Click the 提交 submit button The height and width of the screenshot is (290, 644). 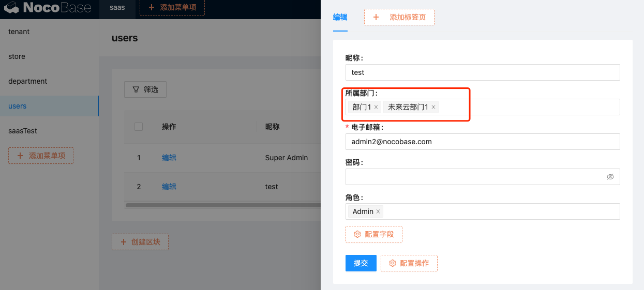[x=361, y=263]
